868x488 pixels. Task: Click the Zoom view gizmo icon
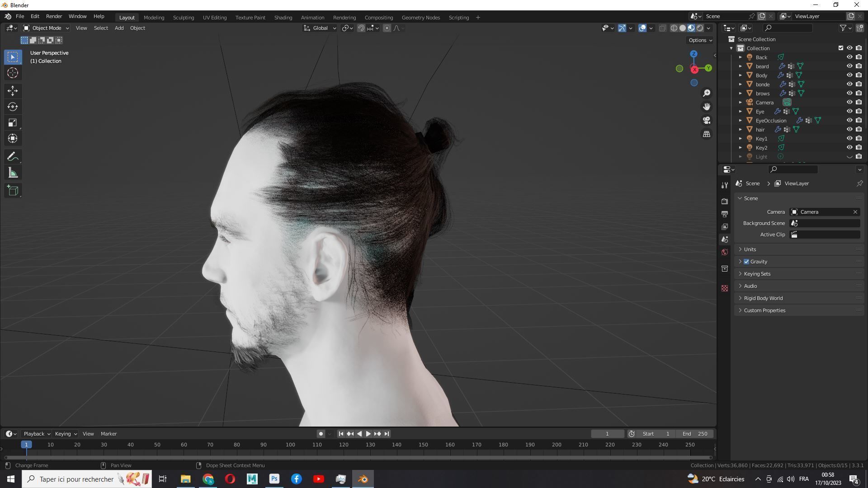706,93
